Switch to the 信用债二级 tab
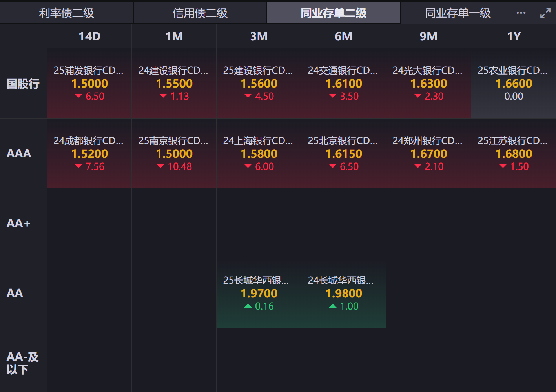The height and width of the screenshot is (392, 556). click(200, 13)
